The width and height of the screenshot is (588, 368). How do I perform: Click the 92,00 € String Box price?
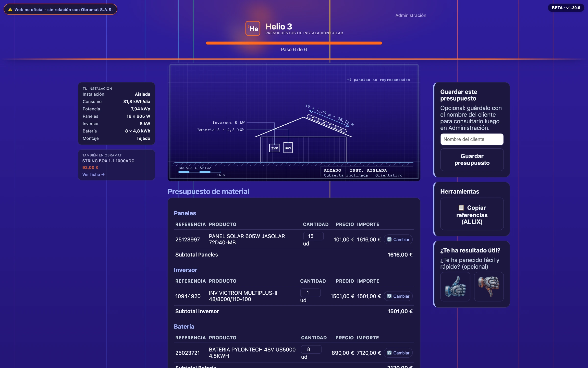[90, 168]
